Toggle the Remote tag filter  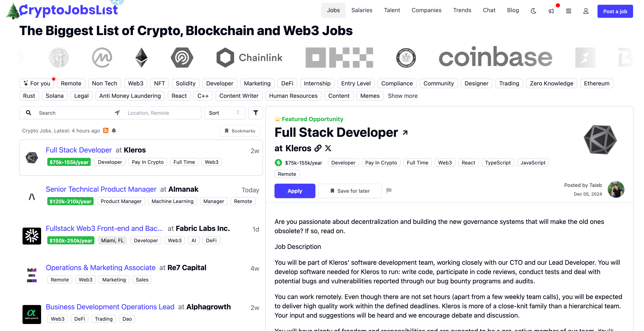click(71, 83)
